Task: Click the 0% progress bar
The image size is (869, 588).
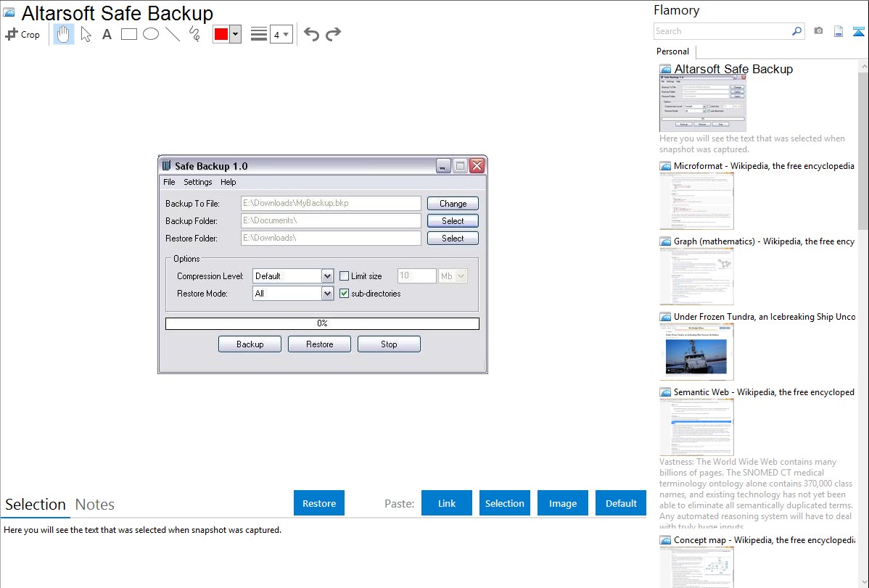Action: pos(322,323)
